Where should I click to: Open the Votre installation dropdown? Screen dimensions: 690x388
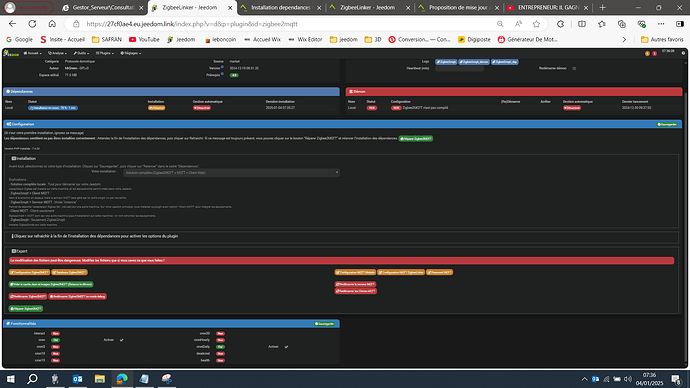point(231,172)
